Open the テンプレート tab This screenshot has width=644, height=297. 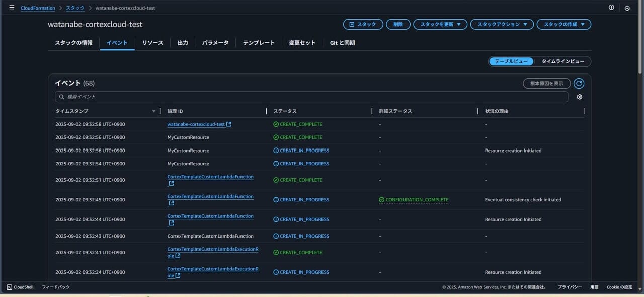click(x=259, y=43)
